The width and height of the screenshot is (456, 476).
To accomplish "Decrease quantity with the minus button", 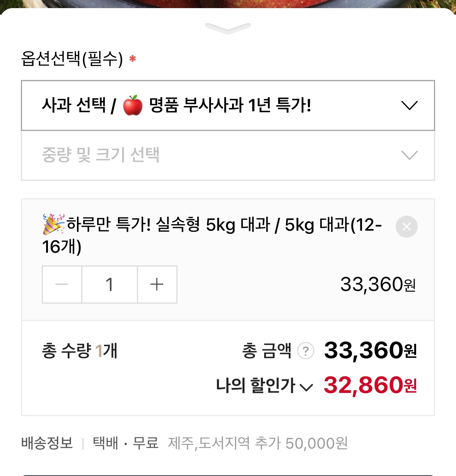I will click(x=62, y=285).
